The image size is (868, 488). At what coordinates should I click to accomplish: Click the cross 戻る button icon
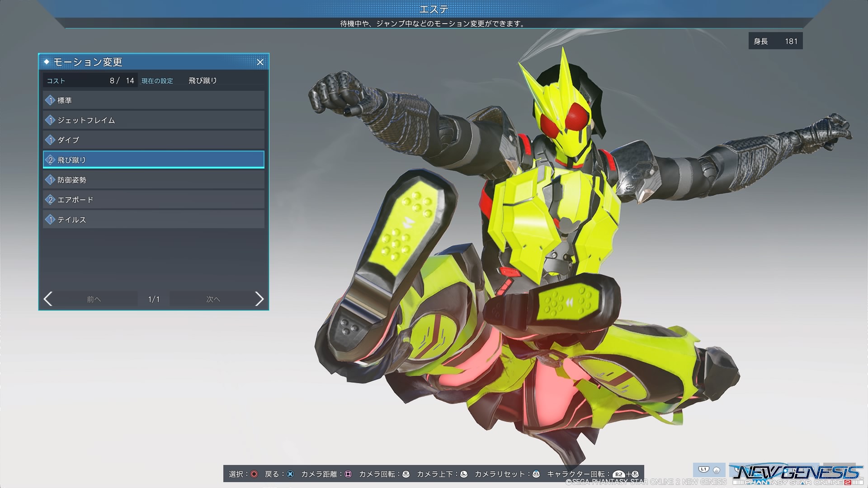[x=290, y=474]
